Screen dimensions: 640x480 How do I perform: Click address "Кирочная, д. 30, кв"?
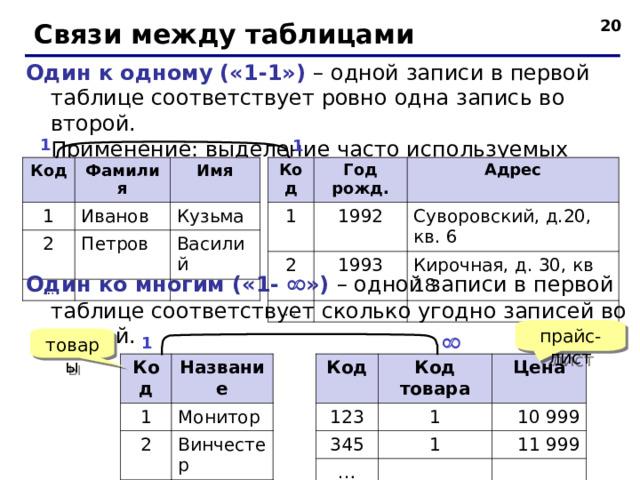[503, 265]
